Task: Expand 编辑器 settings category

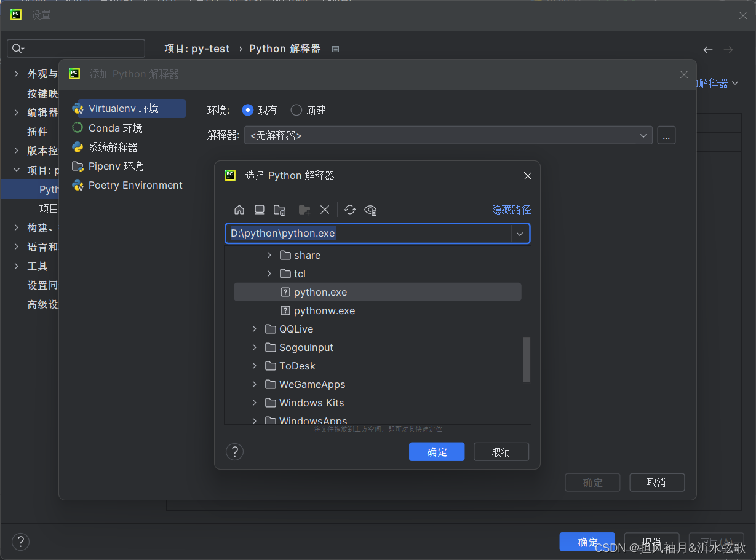Action: coord(17,112)
